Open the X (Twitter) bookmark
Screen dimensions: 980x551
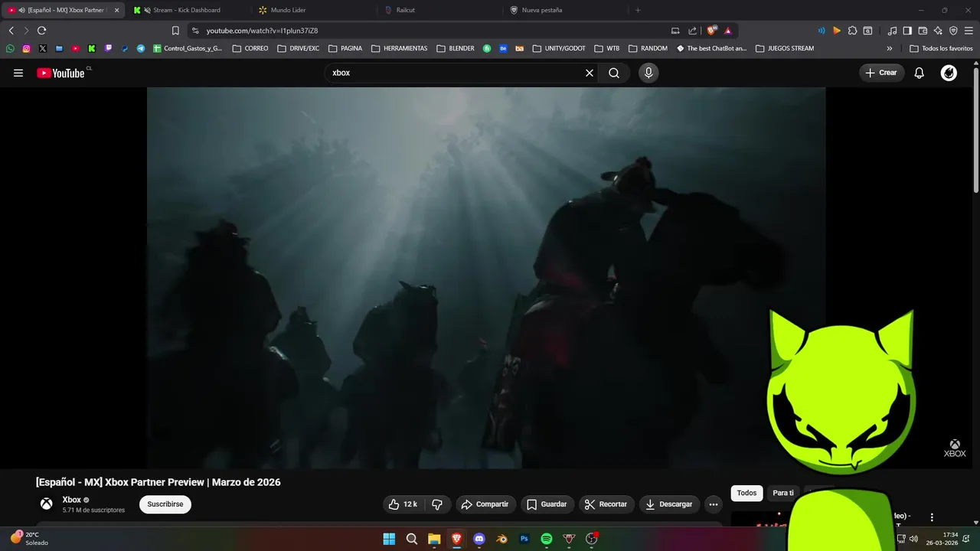42,48
